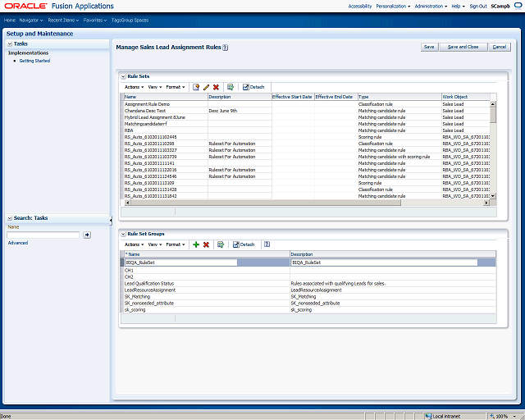This screenshot has width=525, height=420.
Task: Open the View menu in Rule Set Groups
Action: click(x=155, y=244)
